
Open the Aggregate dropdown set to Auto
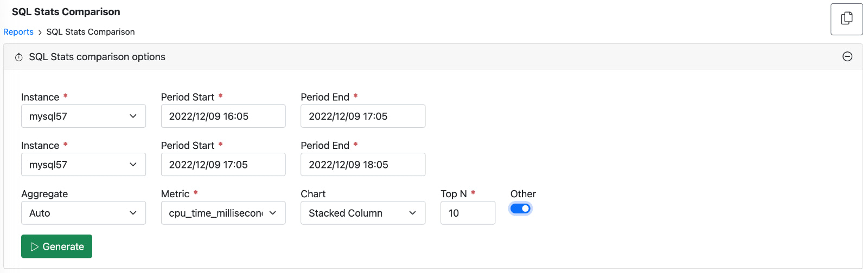click(x=84, y=213)
